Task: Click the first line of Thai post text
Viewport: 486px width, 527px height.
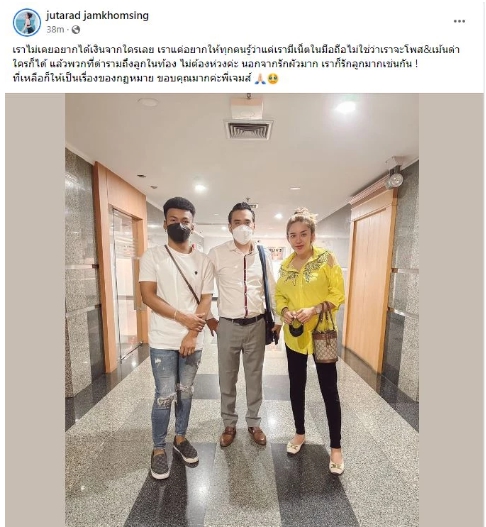Action: tap(236, 50)
